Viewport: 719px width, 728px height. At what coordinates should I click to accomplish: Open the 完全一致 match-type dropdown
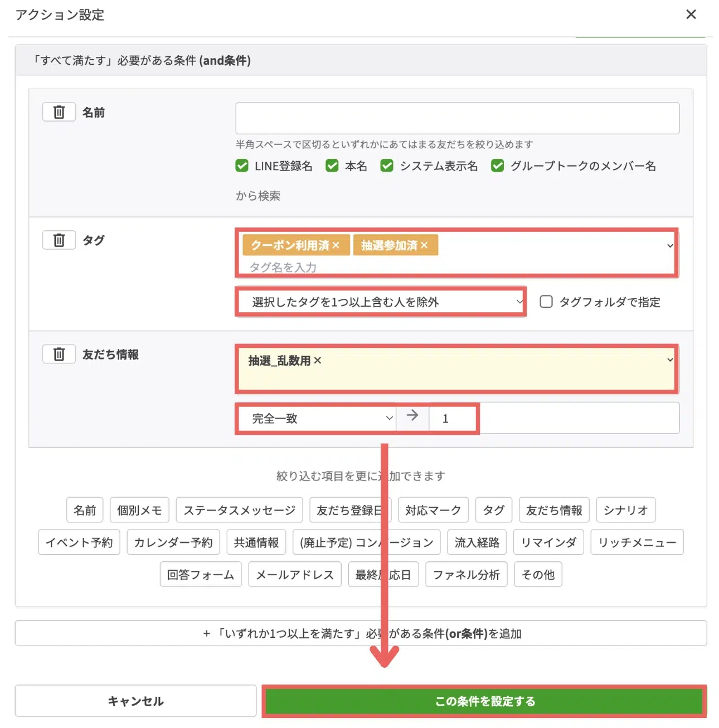[x=317, y=418]
